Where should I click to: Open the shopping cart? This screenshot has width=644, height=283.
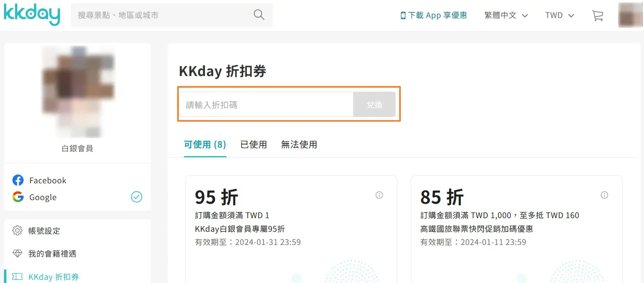(597, 16)
